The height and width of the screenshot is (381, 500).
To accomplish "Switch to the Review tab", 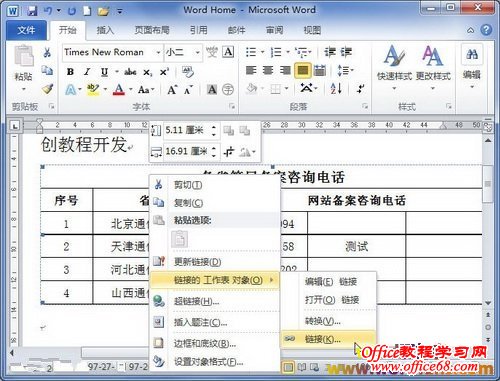I will [275, 30].
